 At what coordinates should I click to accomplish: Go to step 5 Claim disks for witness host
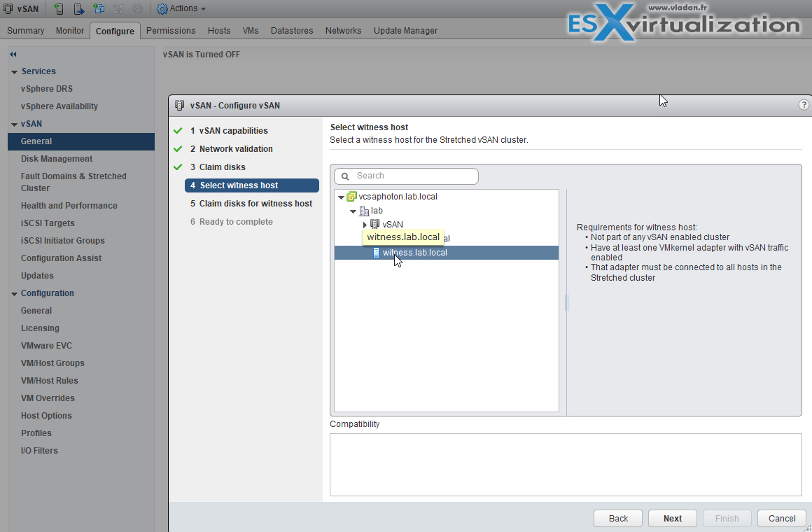(x=251, y=204)
